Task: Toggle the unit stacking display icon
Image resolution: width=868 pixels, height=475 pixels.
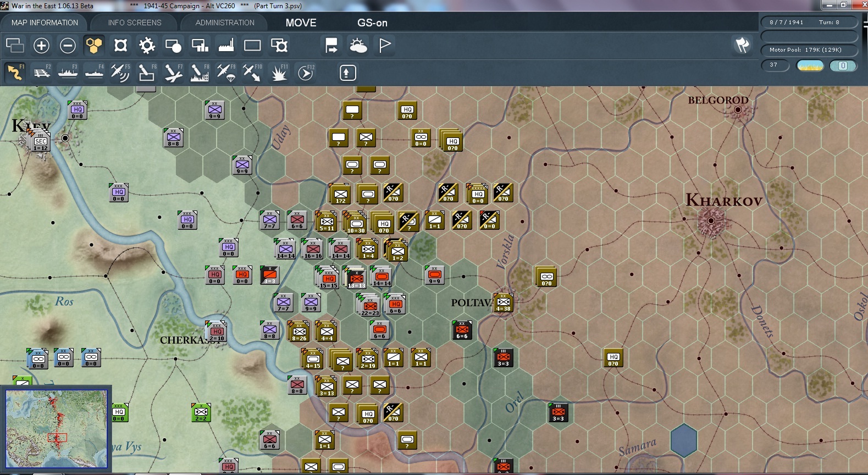Action: pos(15,45)
